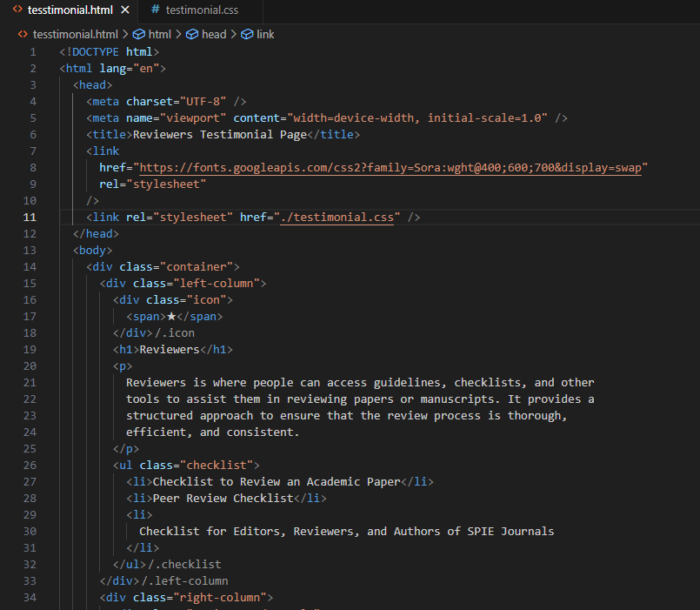The width and height of the screenshot is (700, 610).
Task: Click the file icon in the breadcrumb bar
Action: pos(23,35)
